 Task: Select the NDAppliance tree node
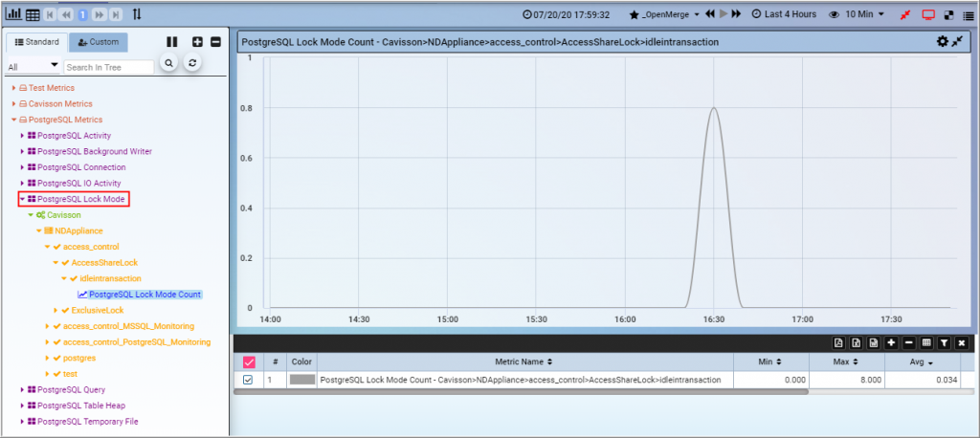[x=78, y=230]
